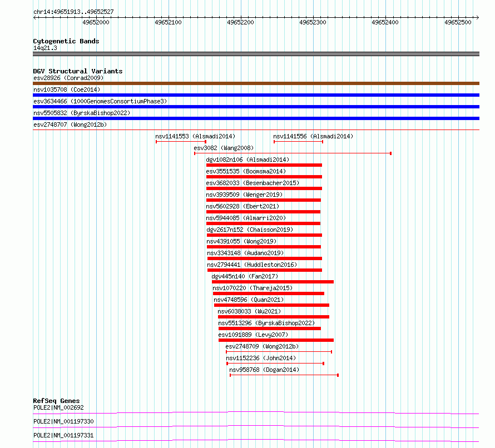Click the dgv1082n106 (Alsmadi2014) red bar

[264, 165]
